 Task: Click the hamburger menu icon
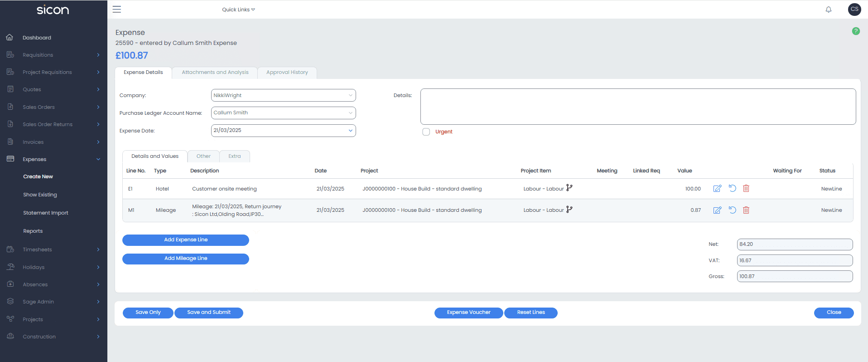117,10
